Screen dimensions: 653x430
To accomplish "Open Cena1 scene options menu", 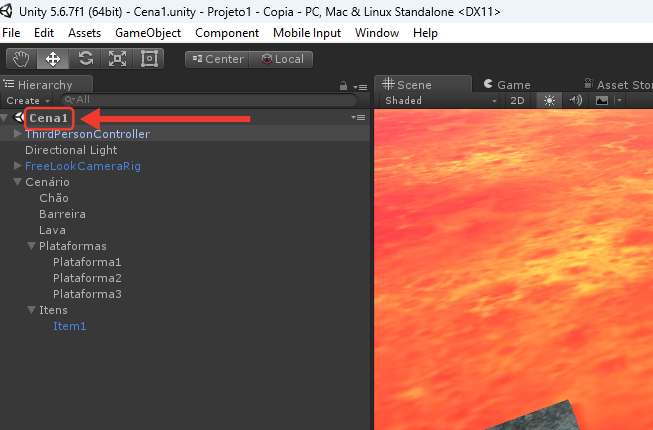I will tap(358, 118).
